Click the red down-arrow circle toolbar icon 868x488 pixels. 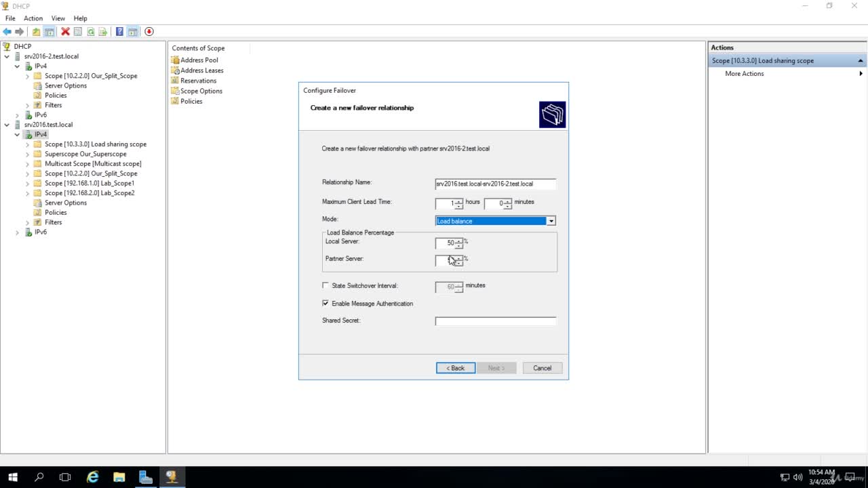tap(149, 32)
